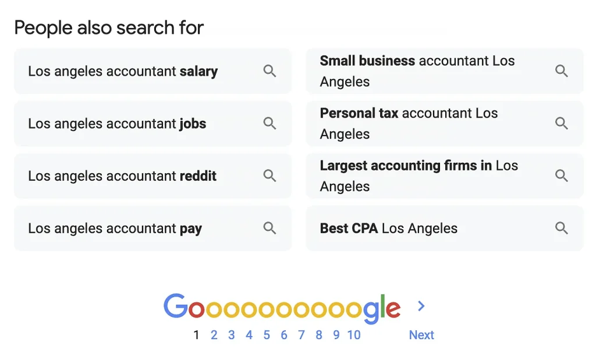Click search icon for 'Small business accountant Los Angeles'
The height and width of the screenshot is (364, 596).
pos(561,71)
